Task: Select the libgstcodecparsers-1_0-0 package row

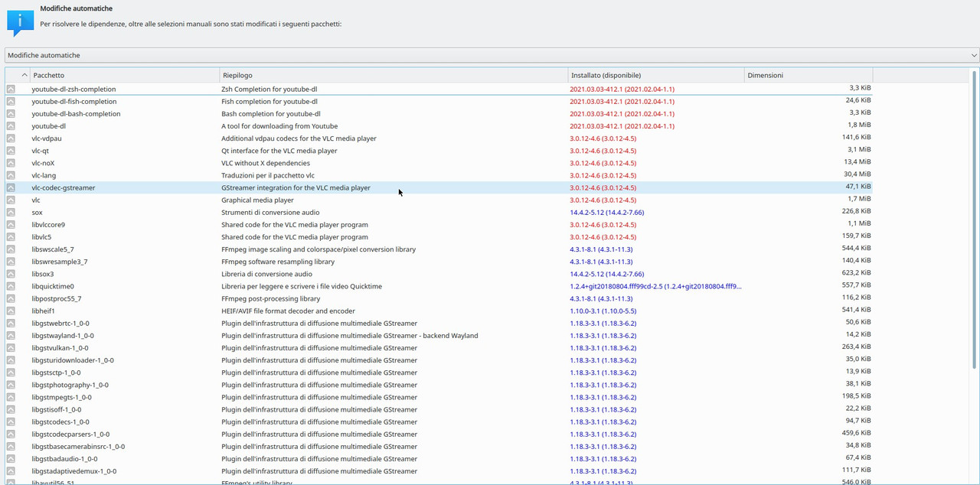Action: 438,434
